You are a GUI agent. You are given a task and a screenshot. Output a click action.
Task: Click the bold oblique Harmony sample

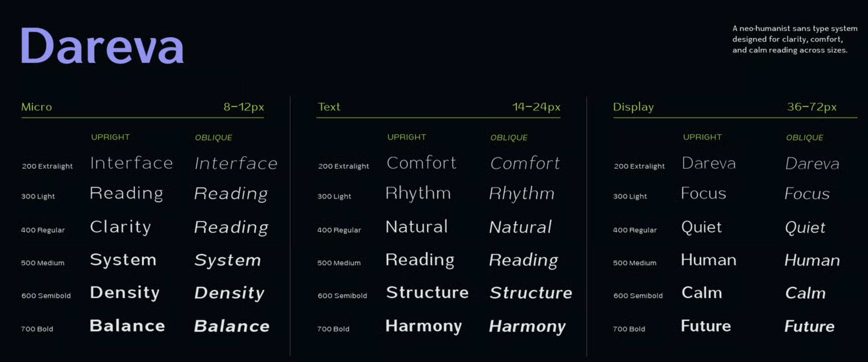[x=527, y=327]
